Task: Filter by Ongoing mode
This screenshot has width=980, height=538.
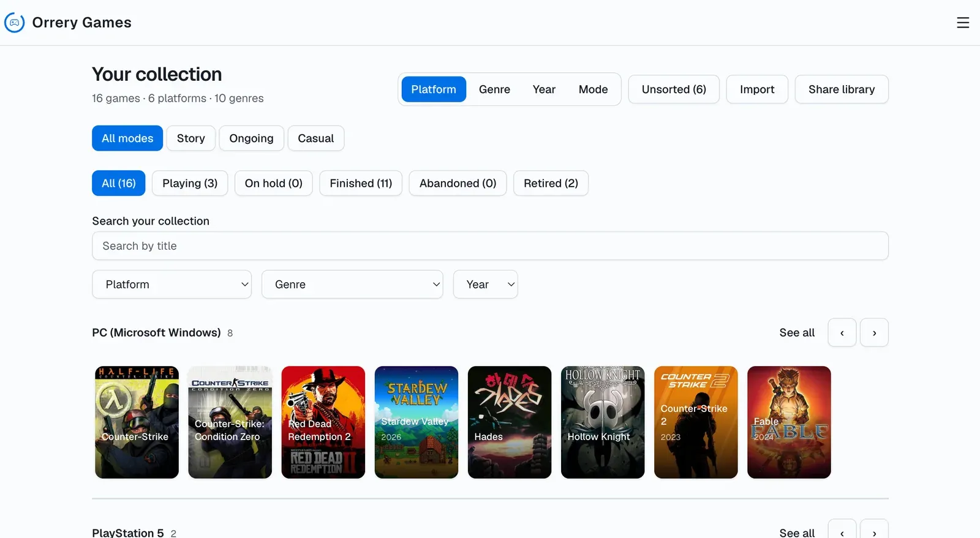Action: tap(251, 138)
